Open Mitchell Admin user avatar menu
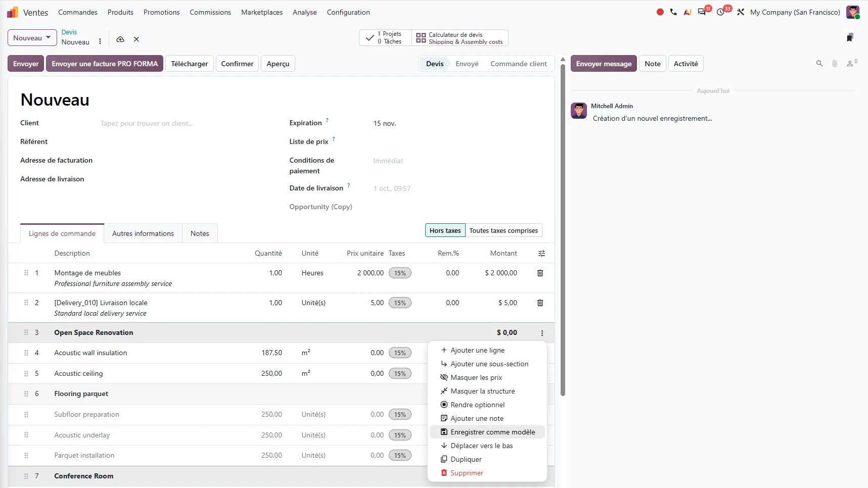The height and width of the screenshot is (488, 868). [853, 12]
